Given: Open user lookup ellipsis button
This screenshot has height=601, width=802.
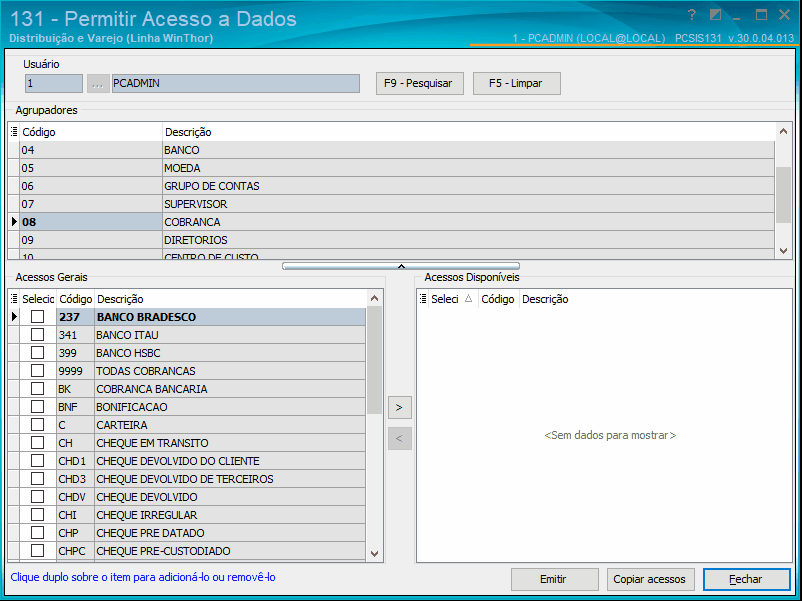Looking at the screenshot, I should 98,83.
